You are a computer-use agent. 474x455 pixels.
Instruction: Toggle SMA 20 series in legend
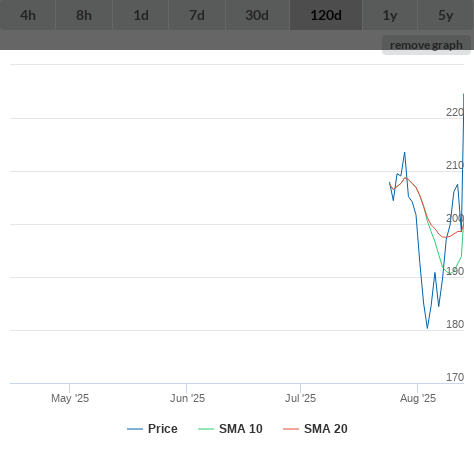315,429
